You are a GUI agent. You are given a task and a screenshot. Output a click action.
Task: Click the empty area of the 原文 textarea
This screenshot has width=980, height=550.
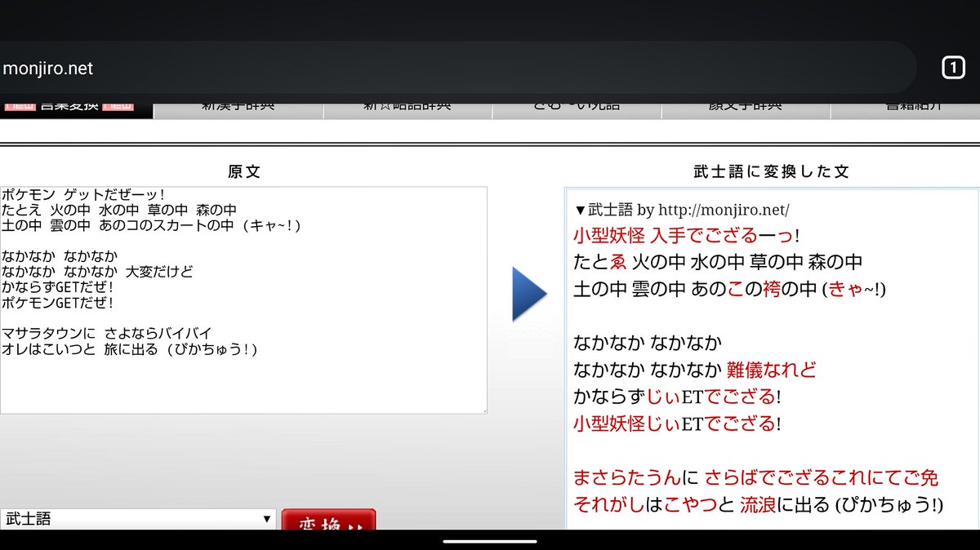pos(243,384)
